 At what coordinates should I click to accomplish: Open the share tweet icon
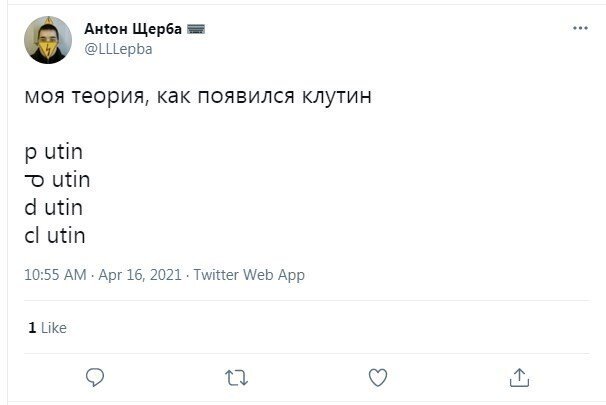coord(519,377)
